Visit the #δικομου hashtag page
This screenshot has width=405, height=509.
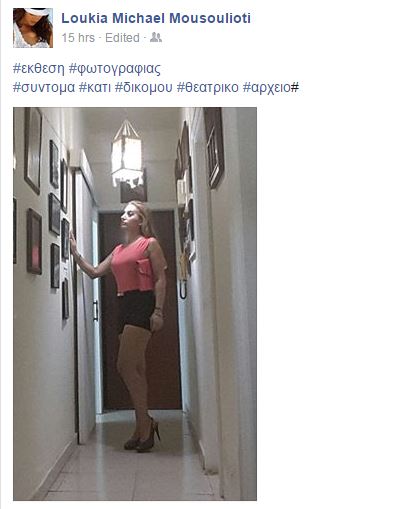point(144,88)
